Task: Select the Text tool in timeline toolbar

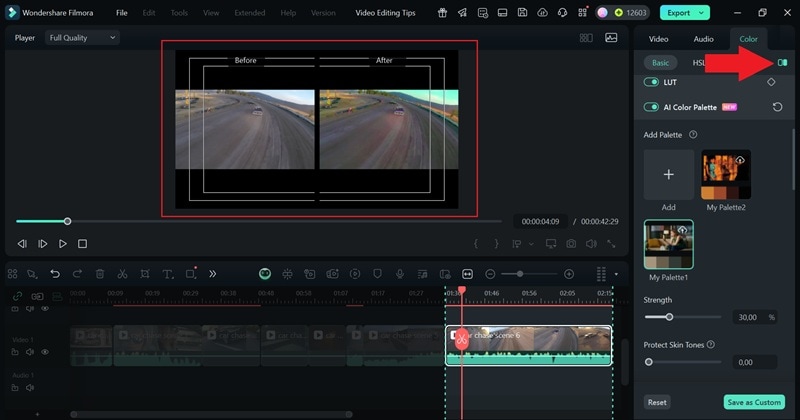Action: [x=166, y=274]
